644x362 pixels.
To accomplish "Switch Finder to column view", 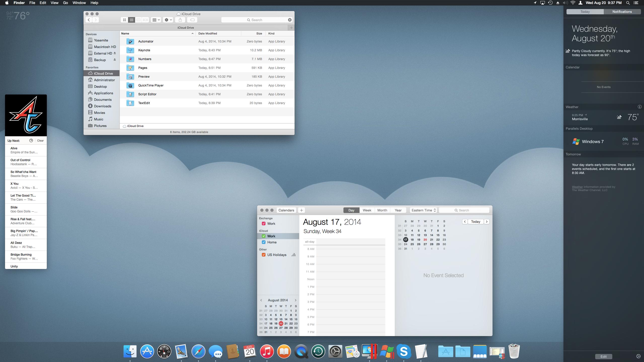I will (x=138, y=20).
